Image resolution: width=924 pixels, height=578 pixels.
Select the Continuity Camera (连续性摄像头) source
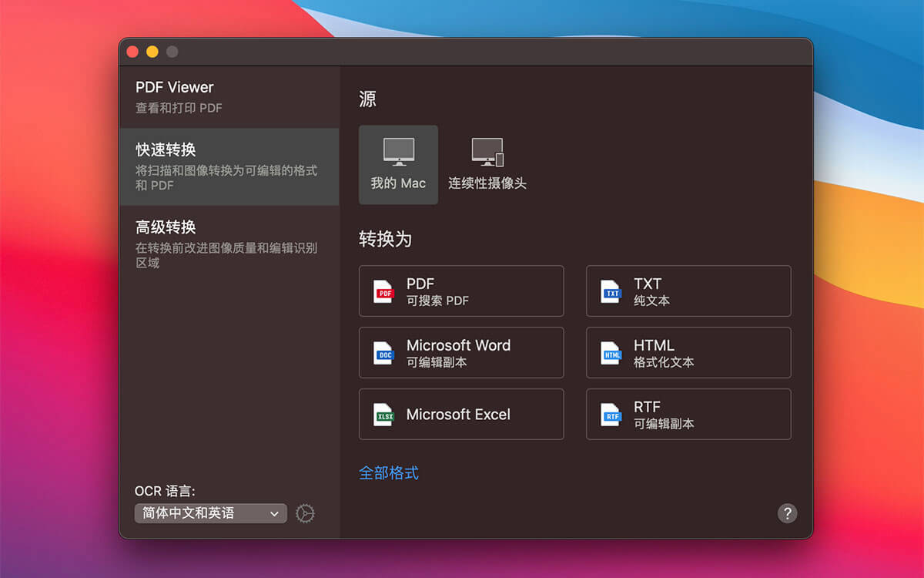click(487, 165)
